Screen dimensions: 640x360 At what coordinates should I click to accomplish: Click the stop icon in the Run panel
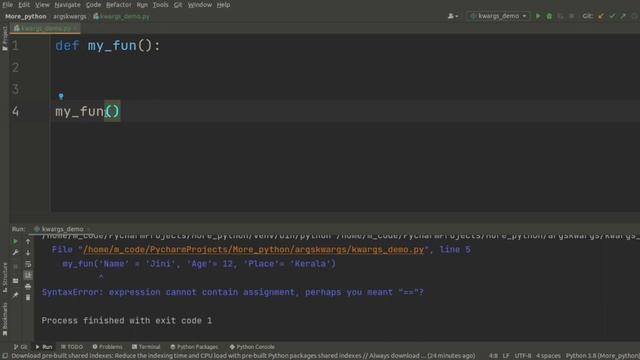click(x=16, y=267)
